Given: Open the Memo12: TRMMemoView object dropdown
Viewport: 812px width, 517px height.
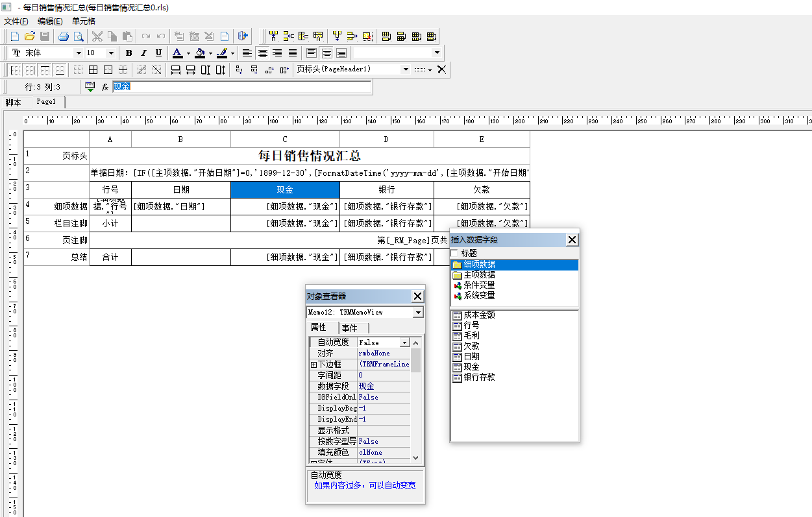Looking at the screenshot, I should [418, 313].
